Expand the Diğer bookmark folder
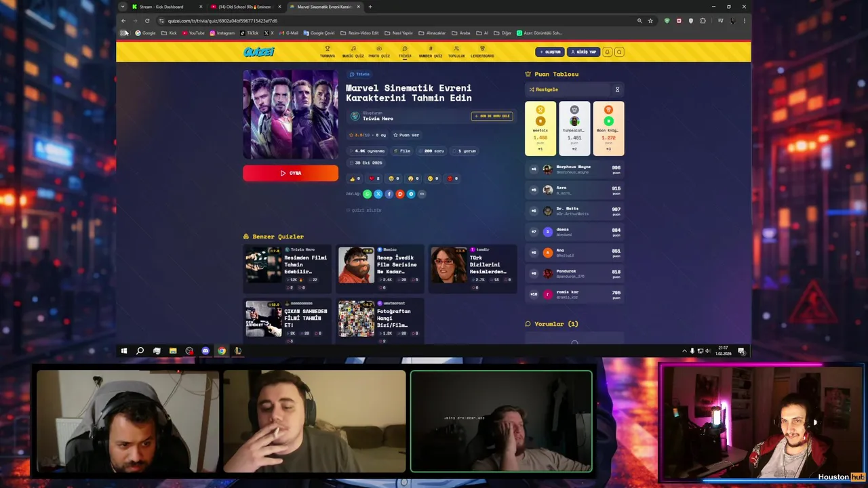Image resolution: width=868 pixels, height=488 pixels. pyautogui.click(x=502, y=33)
